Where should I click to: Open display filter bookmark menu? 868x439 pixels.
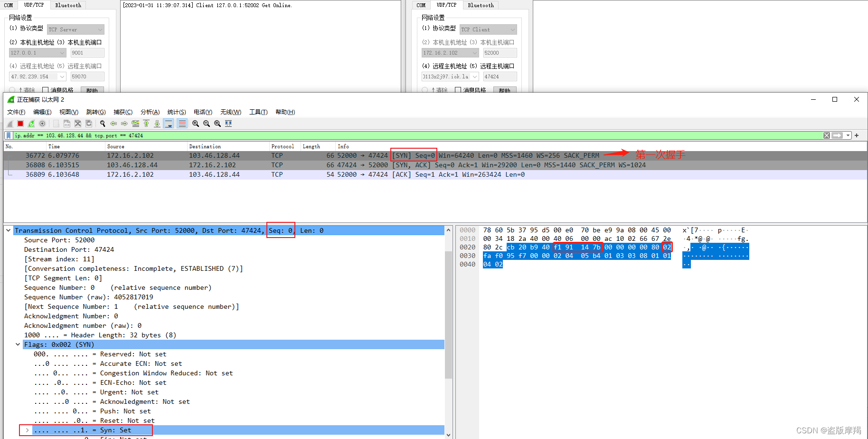click(x=9, y=135)
